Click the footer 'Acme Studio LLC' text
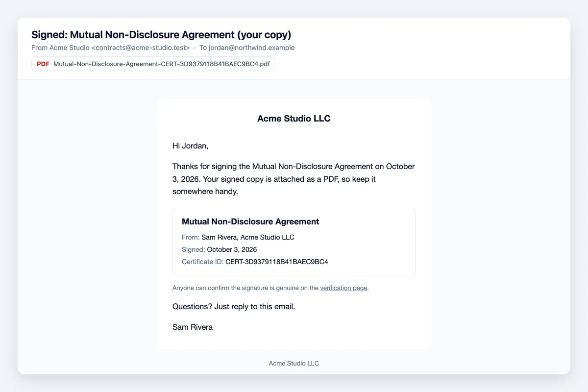The width and height of the screenshot is (588, 392). (294, 363)
